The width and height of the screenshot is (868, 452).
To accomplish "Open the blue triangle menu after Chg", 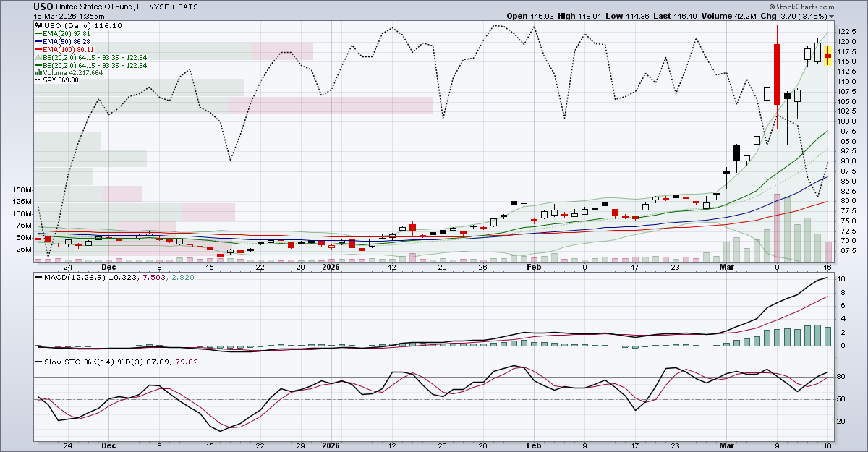I will (832, 17).
